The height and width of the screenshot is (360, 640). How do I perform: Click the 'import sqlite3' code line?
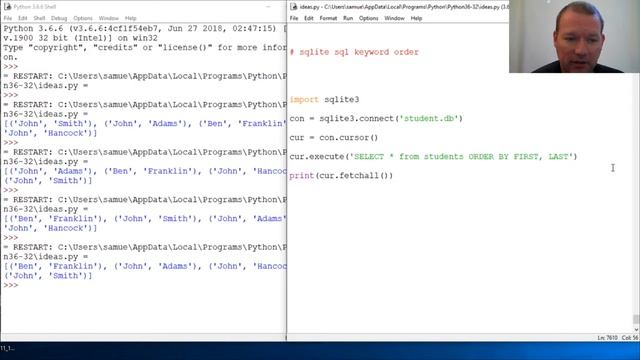(x=324, y=100)
